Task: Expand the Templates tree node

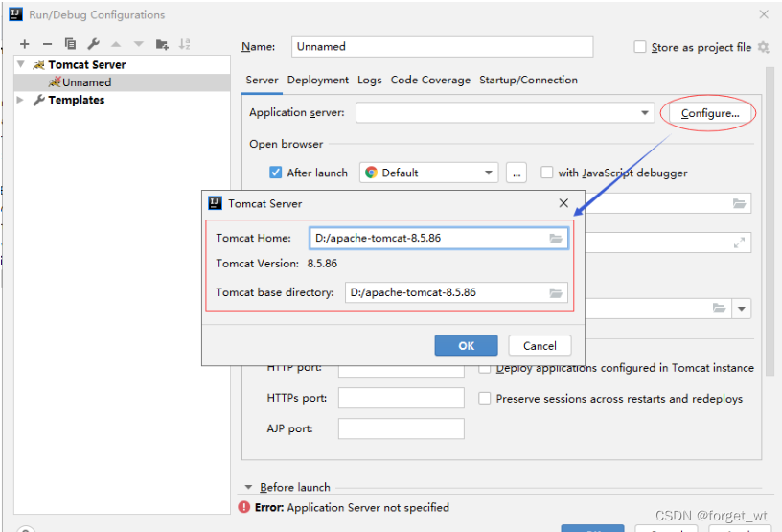Action: [20, 100]
